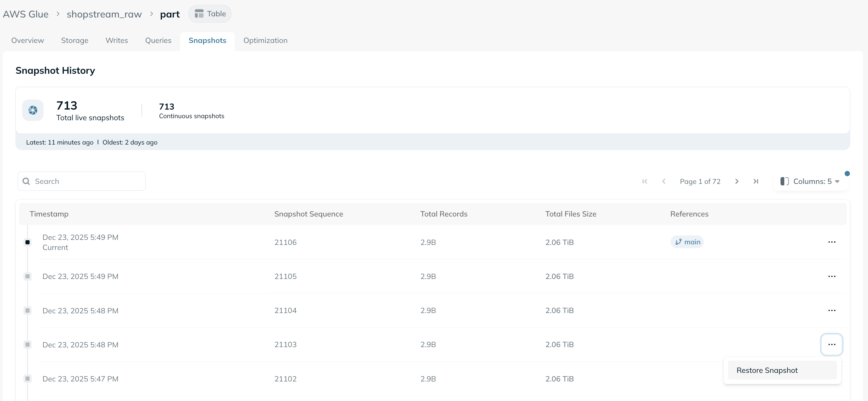Open the Storage tab

[75, 41]
